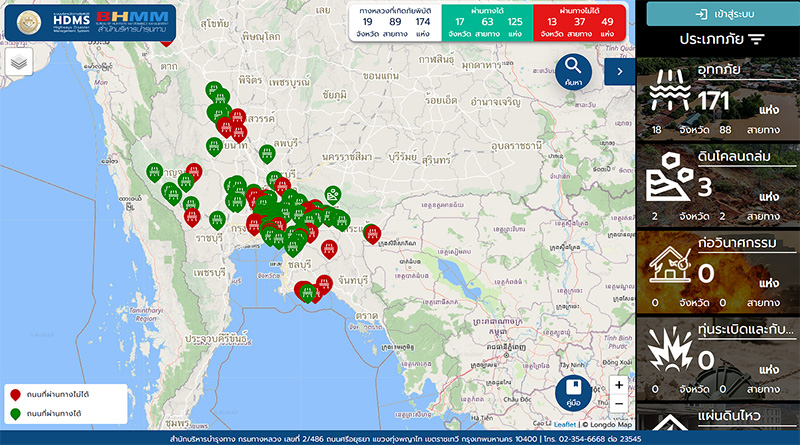Click the green marker near ลพบุรี
This screenshot has height=445, width=800.
[267, 153]
